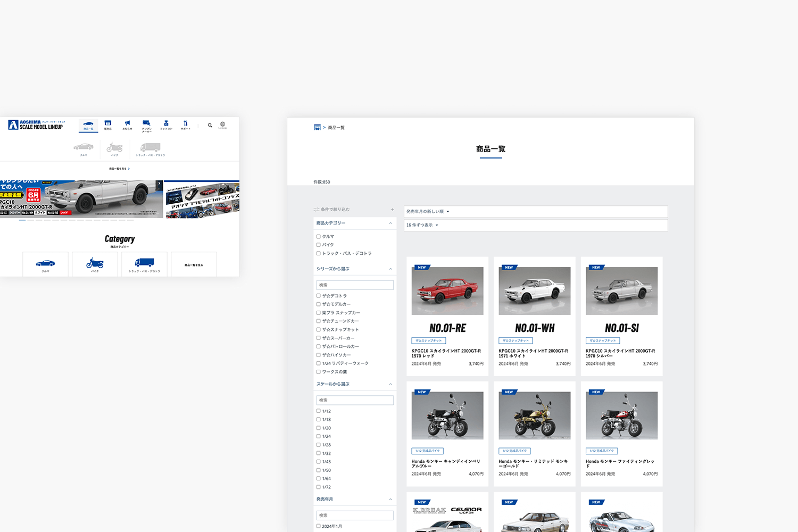
Task: Check the ザ☆スナップキット filter checkbox
Action: point(318,330)
